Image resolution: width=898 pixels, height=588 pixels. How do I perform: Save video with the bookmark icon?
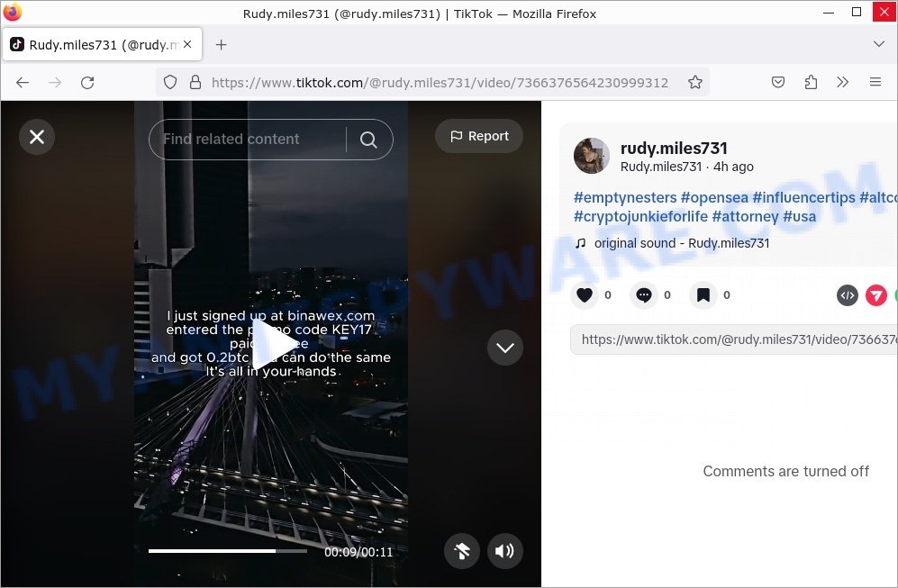[x=703, y=294]
